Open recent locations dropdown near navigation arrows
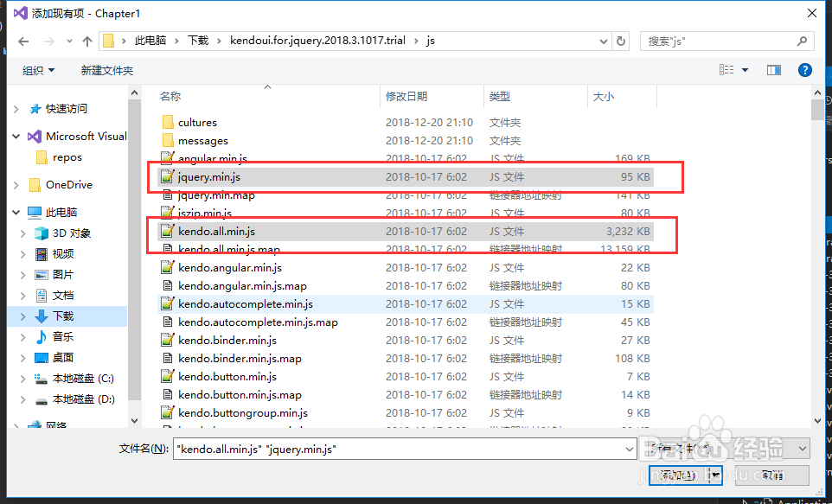This screenshot has width=832, height=504. coord(69,41)
